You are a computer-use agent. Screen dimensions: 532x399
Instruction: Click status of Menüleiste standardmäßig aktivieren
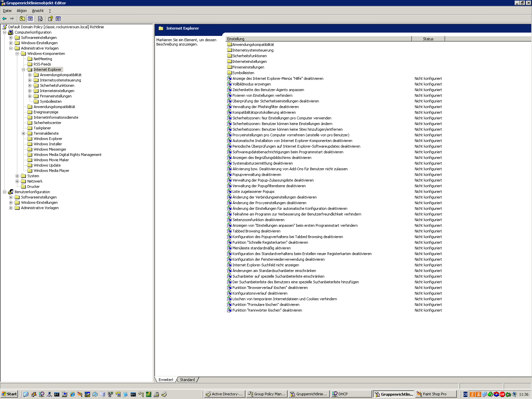(x=428, y=248)
